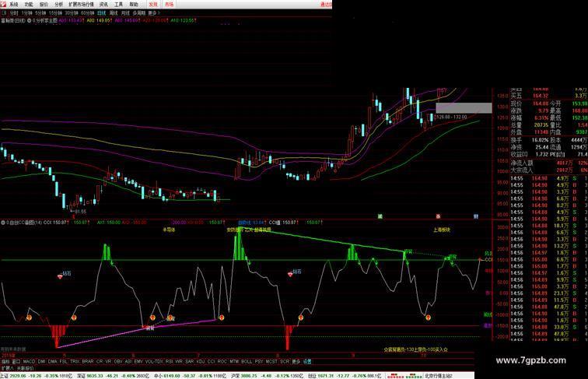Click the red application logo icon

coord(3,4)
